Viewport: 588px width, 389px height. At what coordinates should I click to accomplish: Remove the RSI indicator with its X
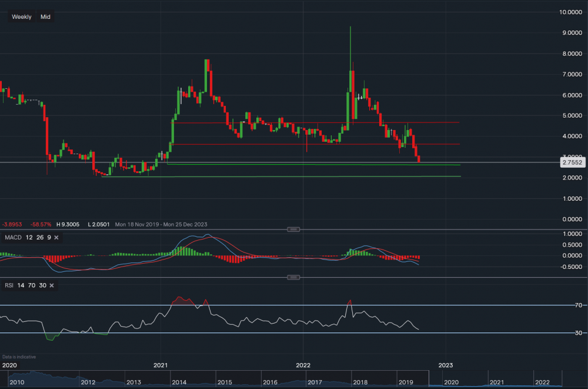pyautogui.click(x=51, y=285)
